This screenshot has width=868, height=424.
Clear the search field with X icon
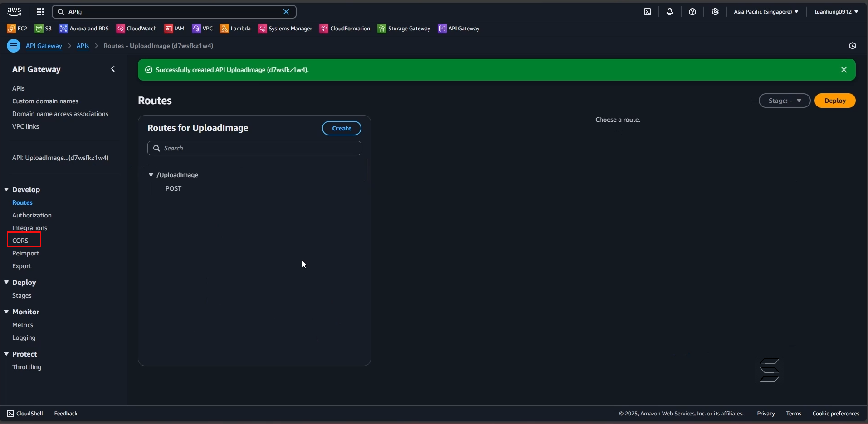click(286, 12)
